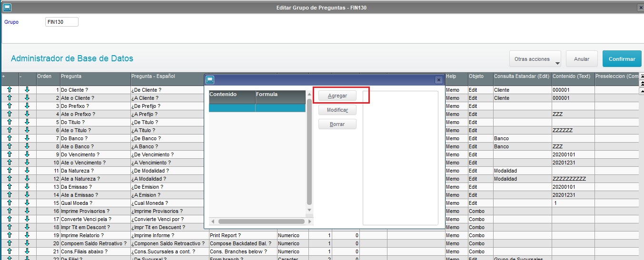Move 'Do Banco ?' row down
This screenshot has height=260, width=644.
pyautogui.click(x=27, y=138)
